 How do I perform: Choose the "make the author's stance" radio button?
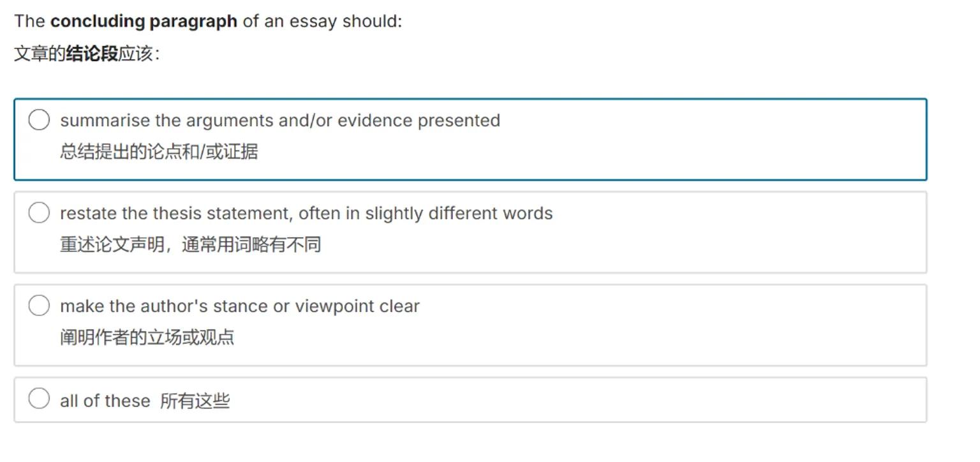[39, 306]
